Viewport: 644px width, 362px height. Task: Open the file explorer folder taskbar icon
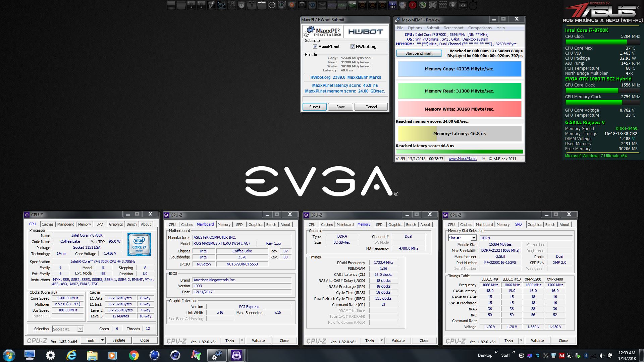pyautogui.click(x=92, y=355)
